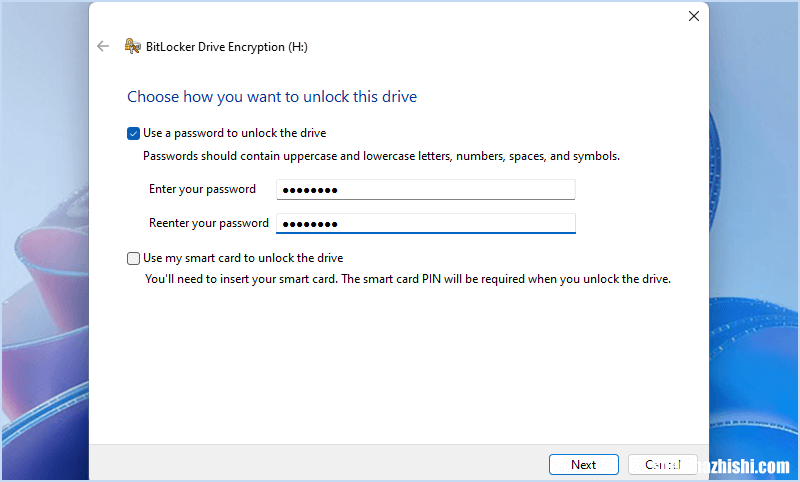The width and height of the screenshot is (800, 482).
Task: Click the Cancel button
Action: pyautogui.click(x=663, y=465)
